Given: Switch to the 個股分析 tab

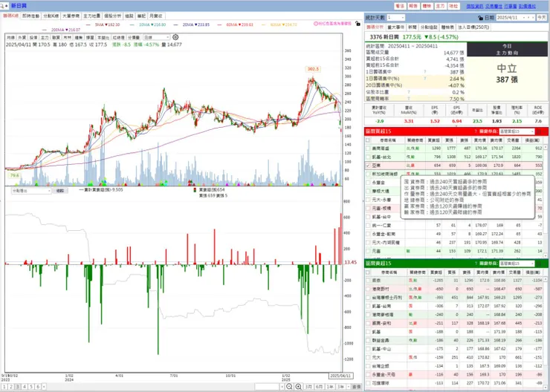Looking at the screenshot, I should point(112,16).
